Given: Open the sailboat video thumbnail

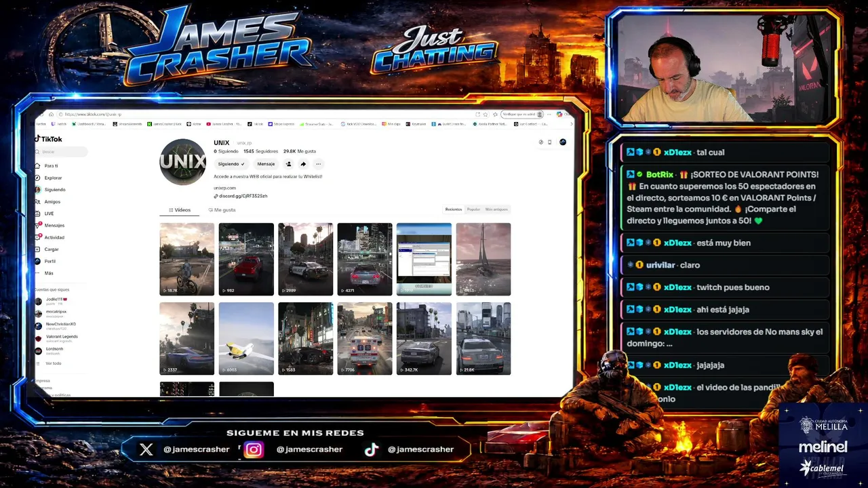Looking at the screenshot, I should [x=484, y=259].
